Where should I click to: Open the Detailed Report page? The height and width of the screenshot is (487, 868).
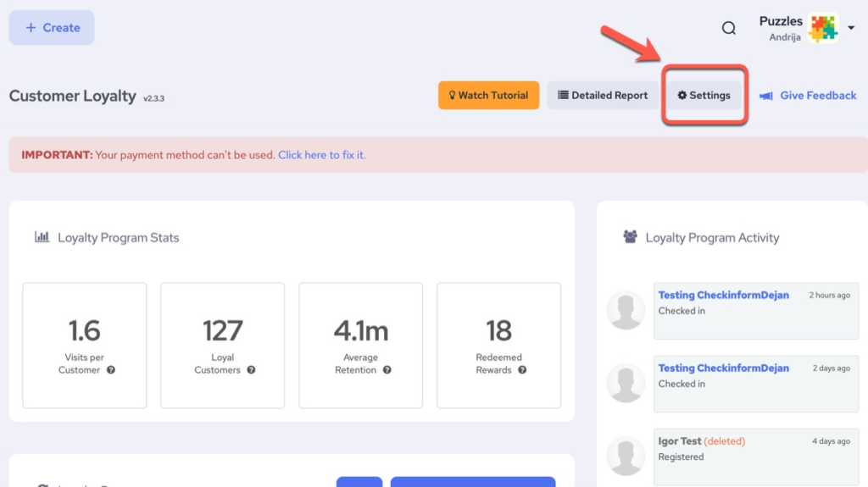coord(603,96)
